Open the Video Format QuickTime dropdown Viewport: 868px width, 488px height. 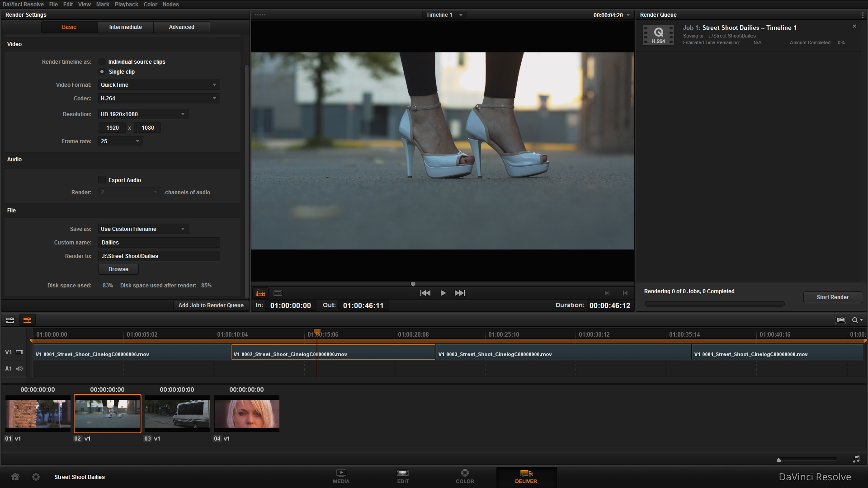tap(159, 84)
